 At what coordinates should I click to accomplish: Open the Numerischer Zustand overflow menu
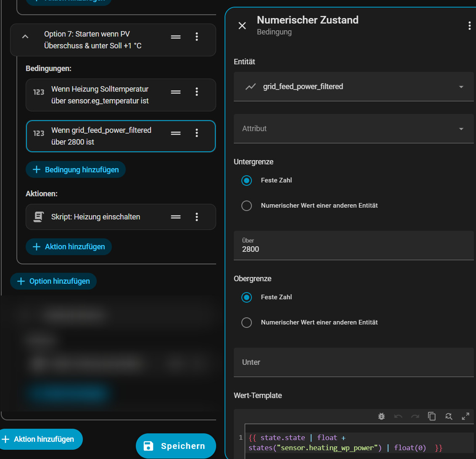[x=469, y=26]
